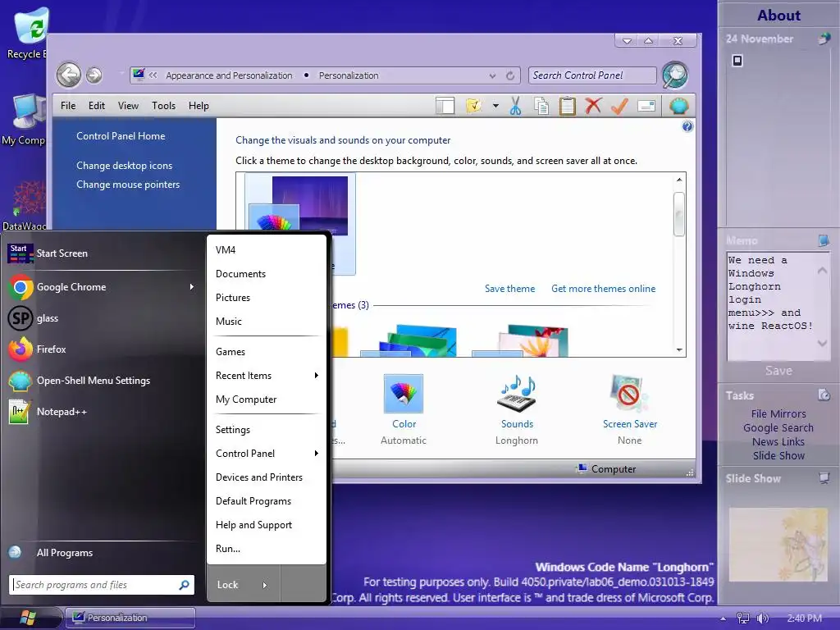Click the Search programs and files box

click(x=101, y=585)
